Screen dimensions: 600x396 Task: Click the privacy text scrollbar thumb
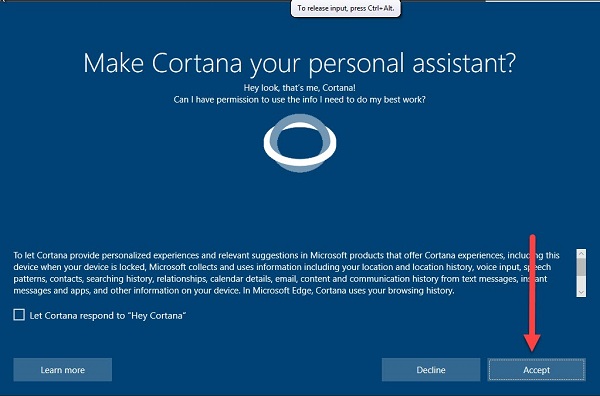(x=581, y=267)
